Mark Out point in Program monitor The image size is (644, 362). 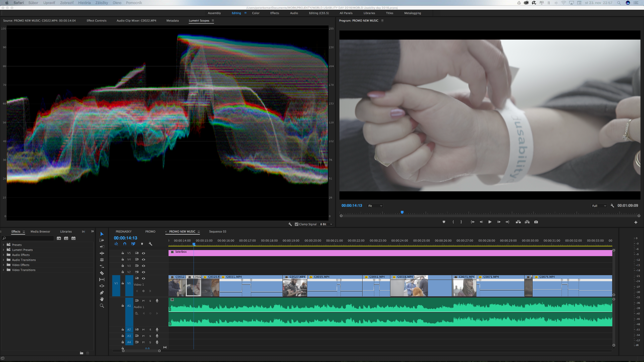tap(461, 222)
